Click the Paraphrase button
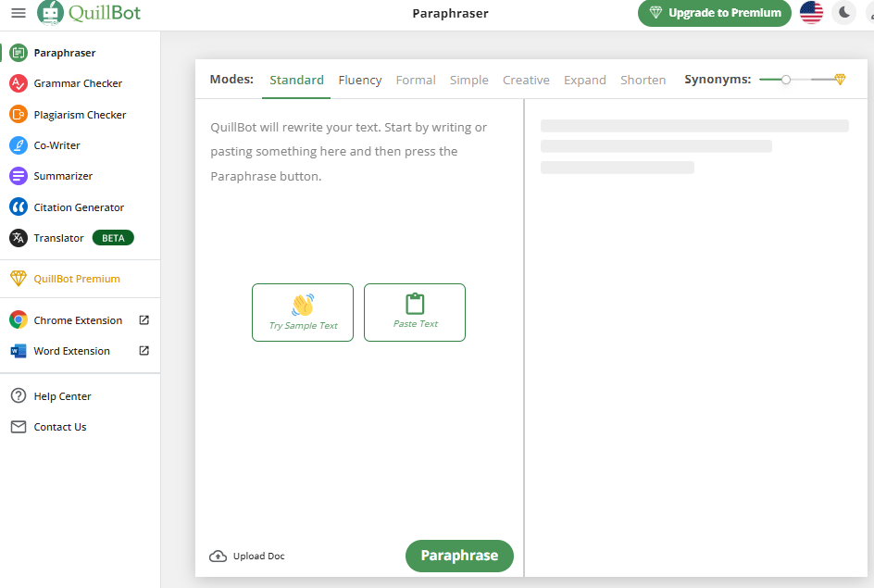The width and height of the screenshot is (874, 588). [459, 556]
